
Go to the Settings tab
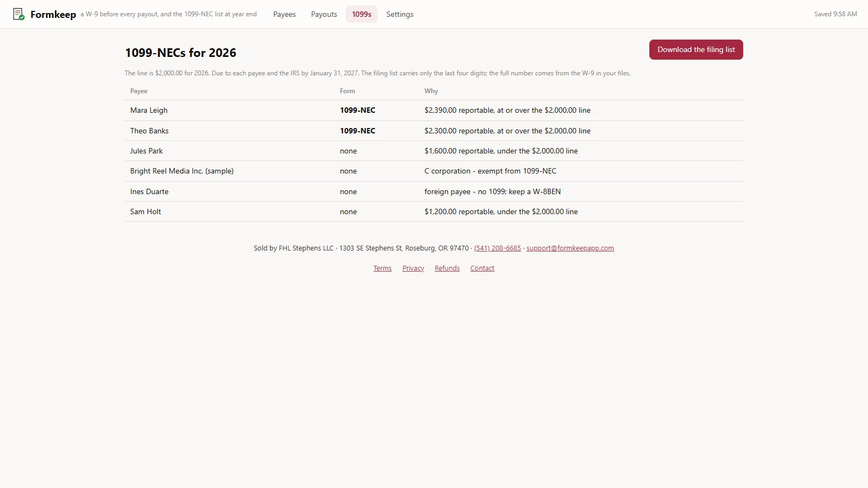point(400,14)
